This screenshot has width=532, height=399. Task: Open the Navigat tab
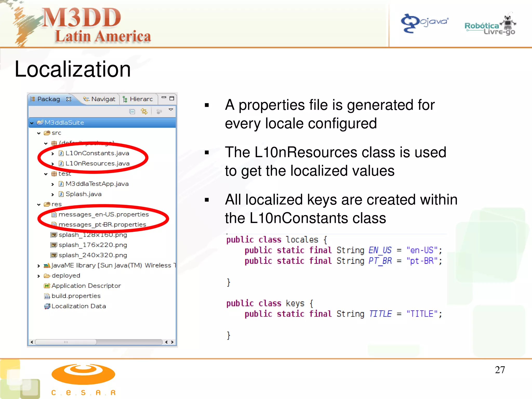click(x=99, y=99)
